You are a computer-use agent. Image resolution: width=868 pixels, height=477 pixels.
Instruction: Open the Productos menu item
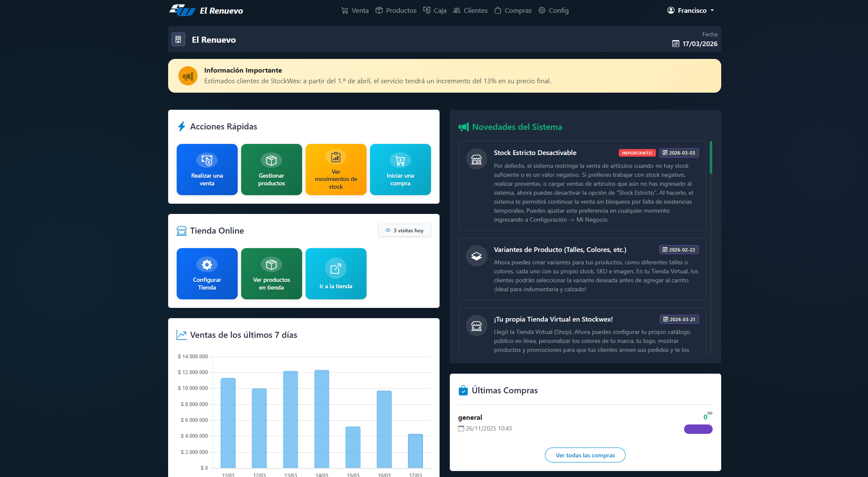point(395,10)
